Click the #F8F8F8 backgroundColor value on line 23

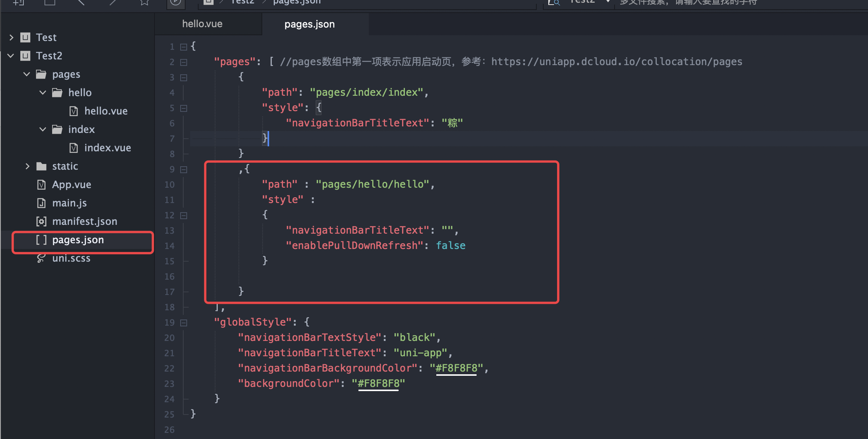coord(378,383)
